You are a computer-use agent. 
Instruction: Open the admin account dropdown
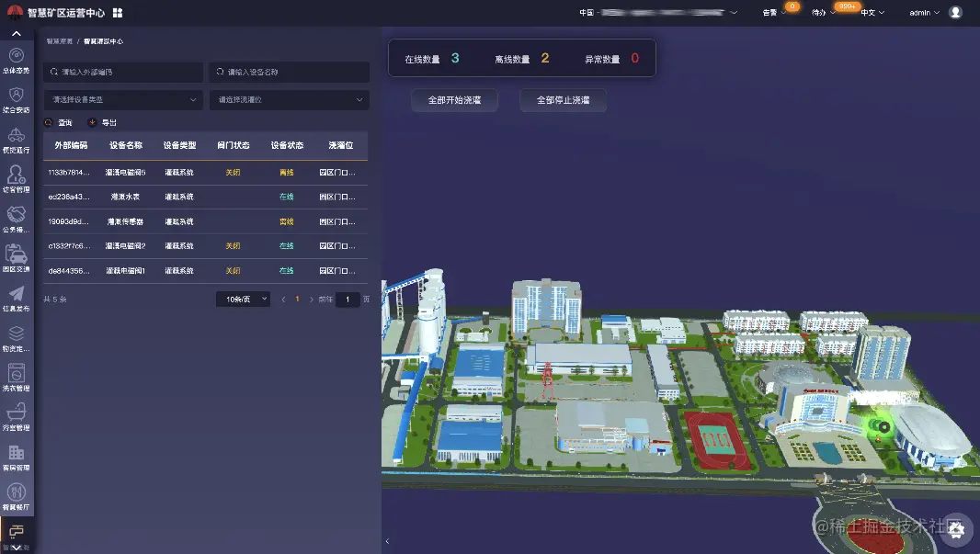coord(924,13)
